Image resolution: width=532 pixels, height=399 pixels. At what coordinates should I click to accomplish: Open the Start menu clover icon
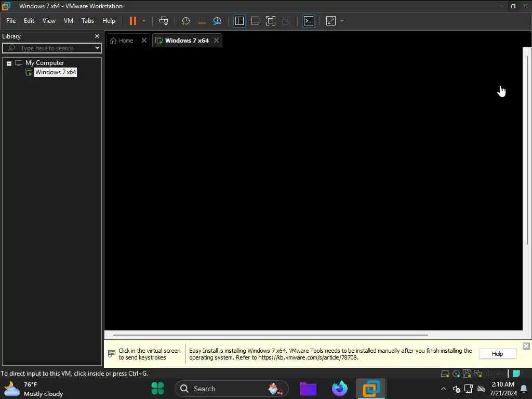click(x=157, y=389)
